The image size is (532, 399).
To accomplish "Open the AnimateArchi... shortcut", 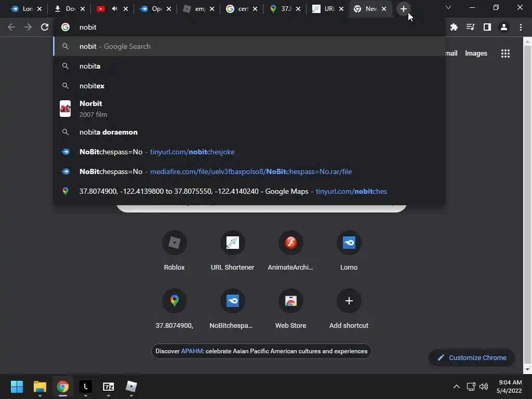I will pos(290,251).
